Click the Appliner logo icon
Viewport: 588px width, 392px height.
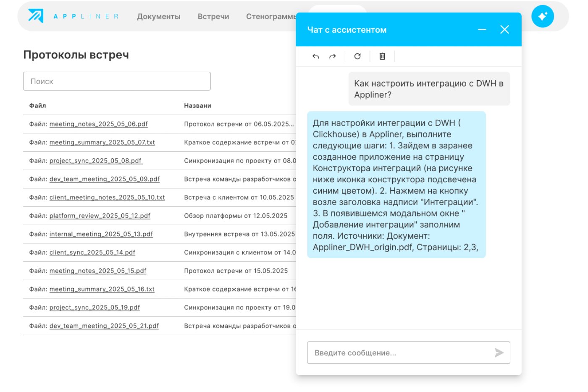click(36, 16)
